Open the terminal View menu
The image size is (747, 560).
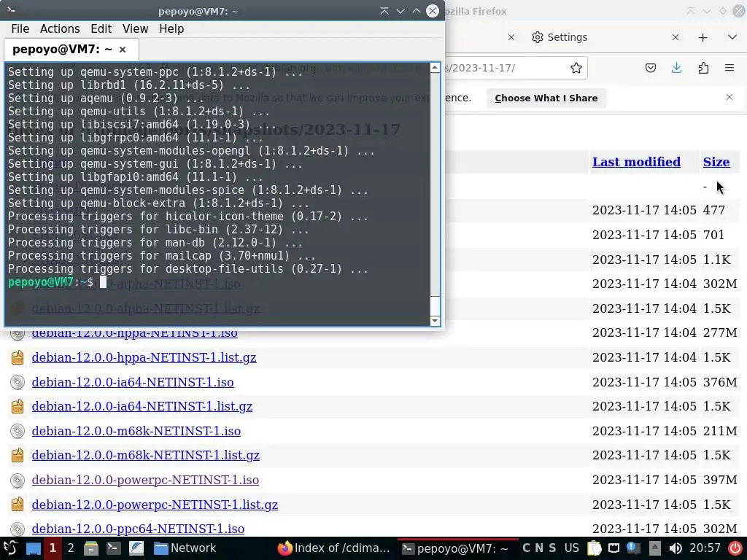135,29
